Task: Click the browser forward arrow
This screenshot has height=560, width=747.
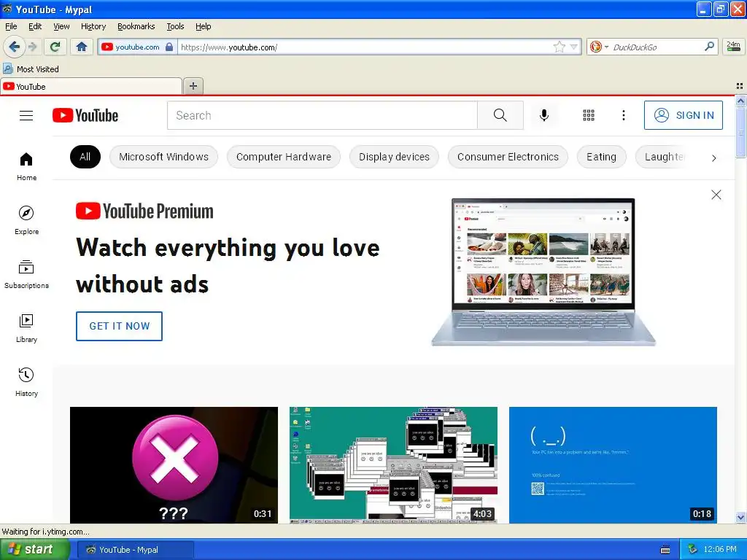Action: (32, 47)
